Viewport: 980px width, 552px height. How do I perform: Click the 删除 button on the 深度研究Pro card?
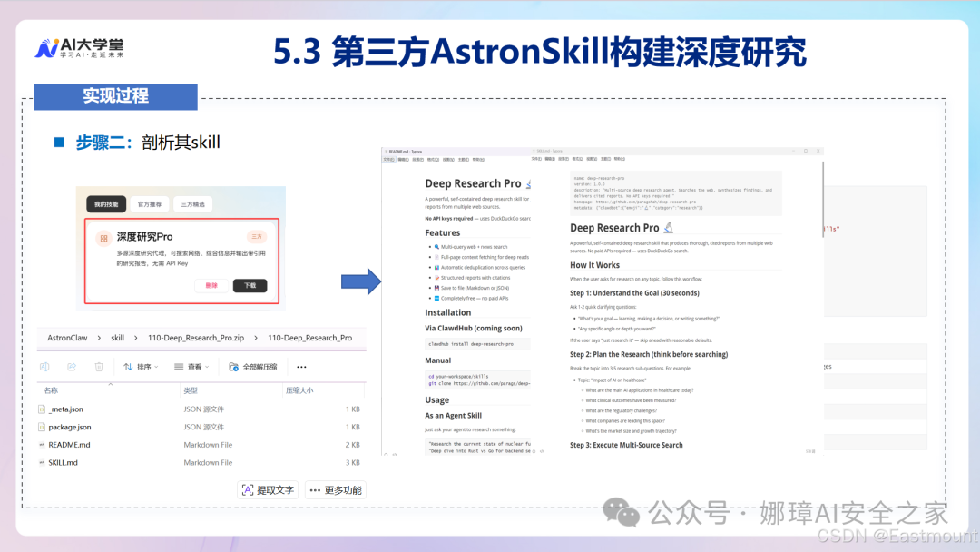(x=211, y=286)
